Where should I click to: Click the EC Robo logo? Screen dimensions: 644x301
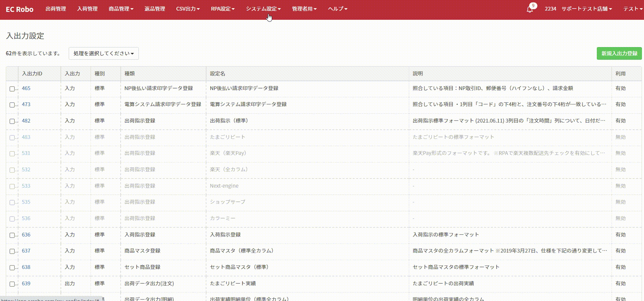(19, 9)
